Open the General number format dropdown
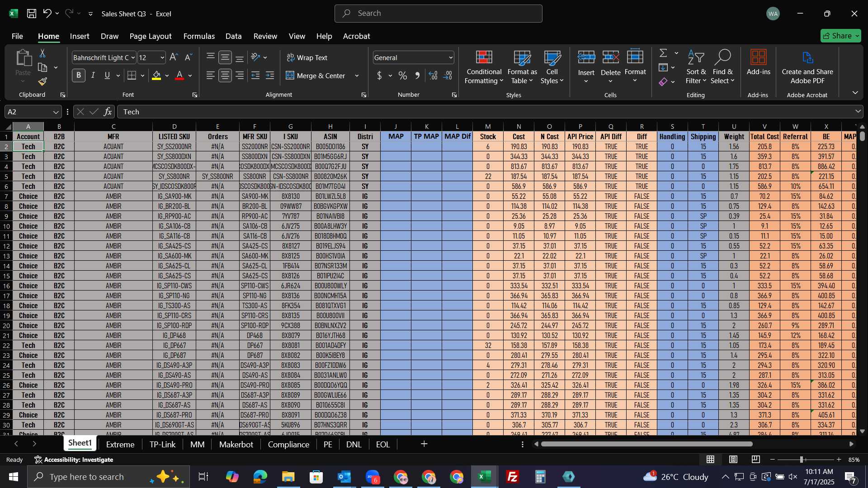This screenshot has width=868, height=488. click(451, 58)
